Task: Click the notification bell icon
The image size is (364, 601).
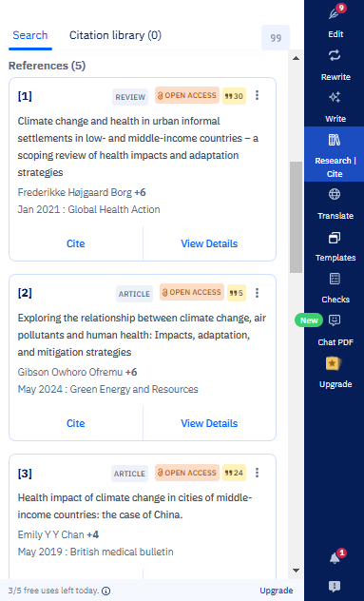Action: click(335, 558)
